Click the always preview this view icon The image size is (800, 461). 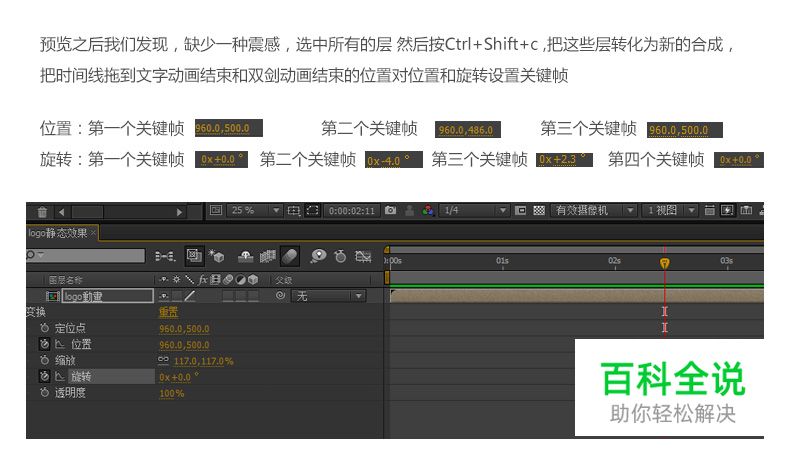point(216,210)
